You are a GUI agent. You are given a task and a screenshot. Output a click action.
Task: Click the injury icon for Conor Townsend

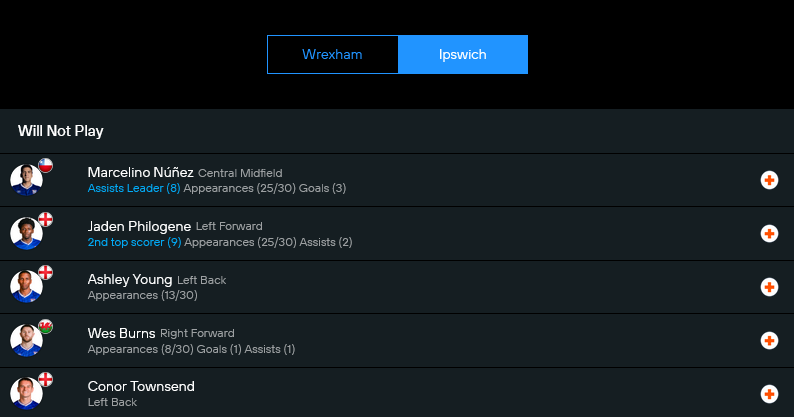769,394
